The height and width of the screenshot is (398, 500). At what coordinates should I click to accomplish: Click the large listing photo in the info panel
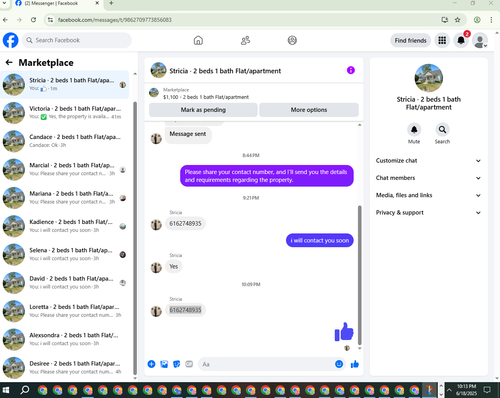point(429,78)
